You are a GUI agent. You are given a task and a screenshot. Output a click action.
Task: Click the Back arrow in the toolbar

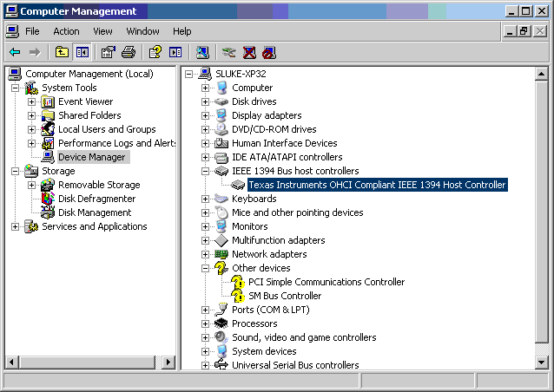tap(15, 52)
